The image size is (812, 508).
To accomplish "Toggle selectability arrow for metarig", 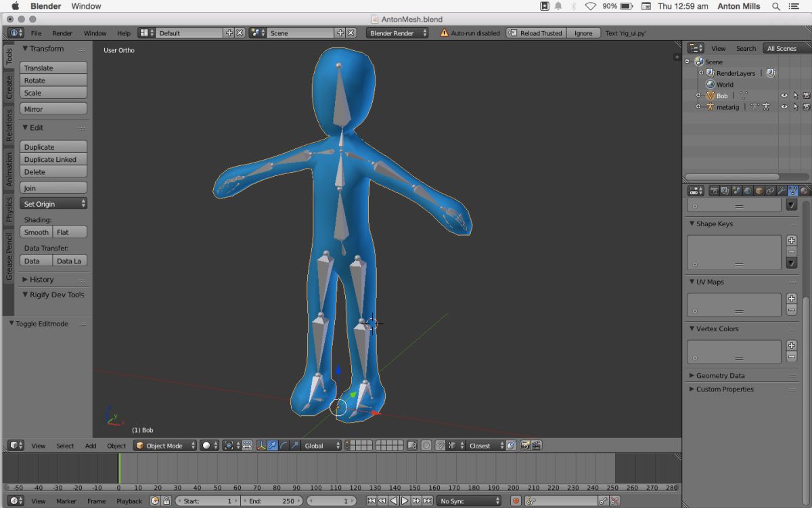I will coord(796,107).
